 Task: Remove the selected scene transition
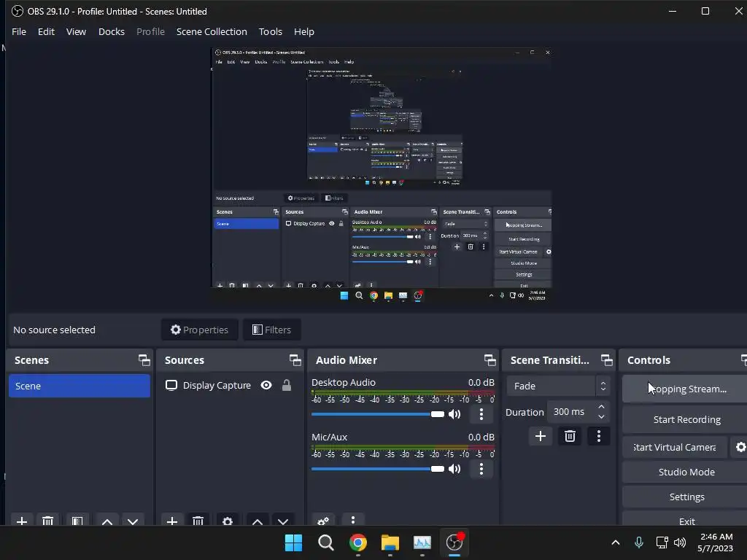(570, 436)
